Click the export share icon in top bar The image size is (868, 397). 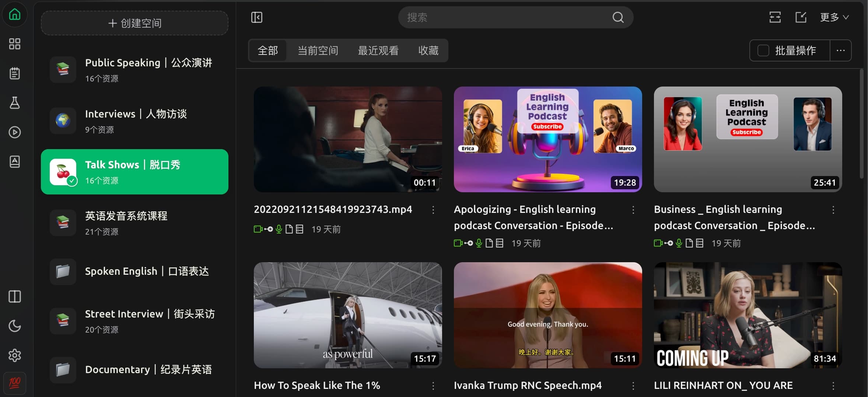tap(801, 17)
